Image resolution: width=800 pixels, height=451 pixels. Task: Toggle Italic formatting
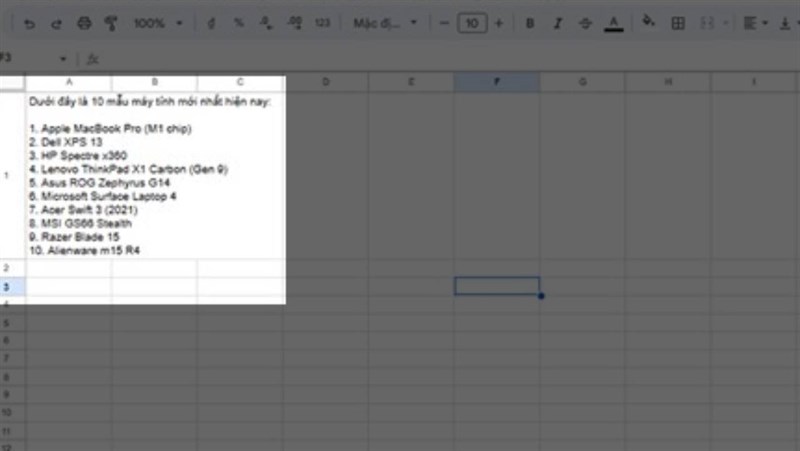pyautogui.click(x=558, y=23)
